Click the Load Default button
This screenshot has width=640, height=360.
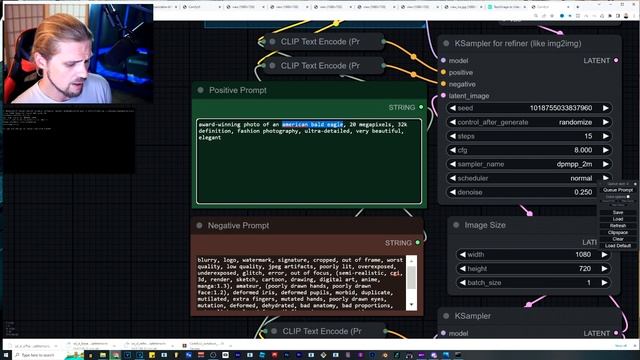point(618,246)
